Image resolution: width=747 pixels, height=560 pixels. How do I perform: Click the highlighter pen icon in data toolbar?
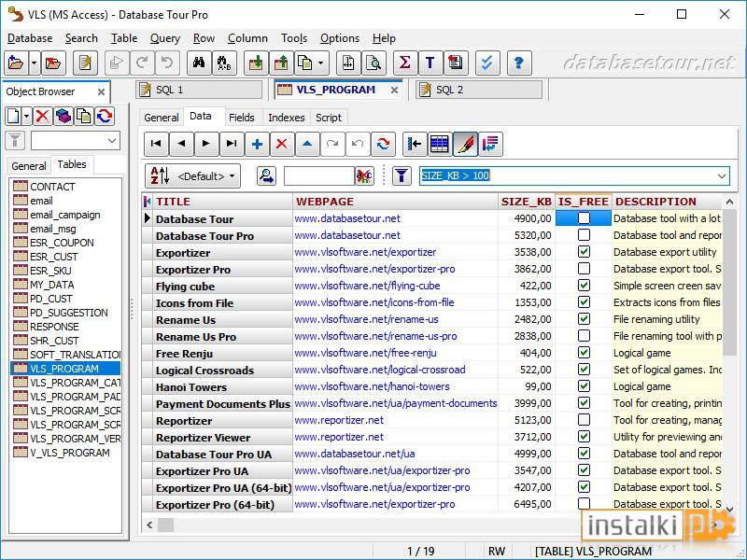464,144
